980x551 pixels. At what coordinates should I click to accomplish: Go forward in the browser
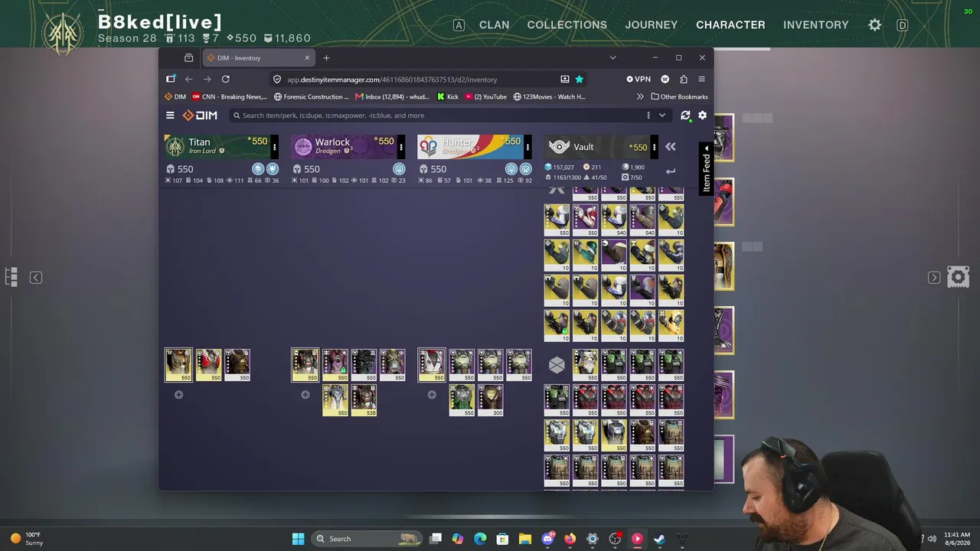[207, 79]
